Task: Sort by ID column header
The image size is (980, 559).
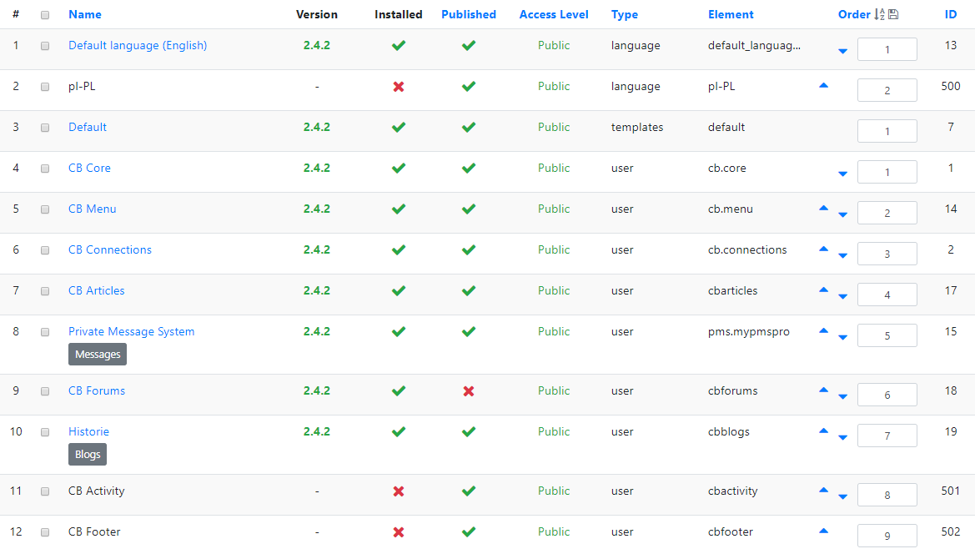Action: pyautogui.click(x=951, y=14)
